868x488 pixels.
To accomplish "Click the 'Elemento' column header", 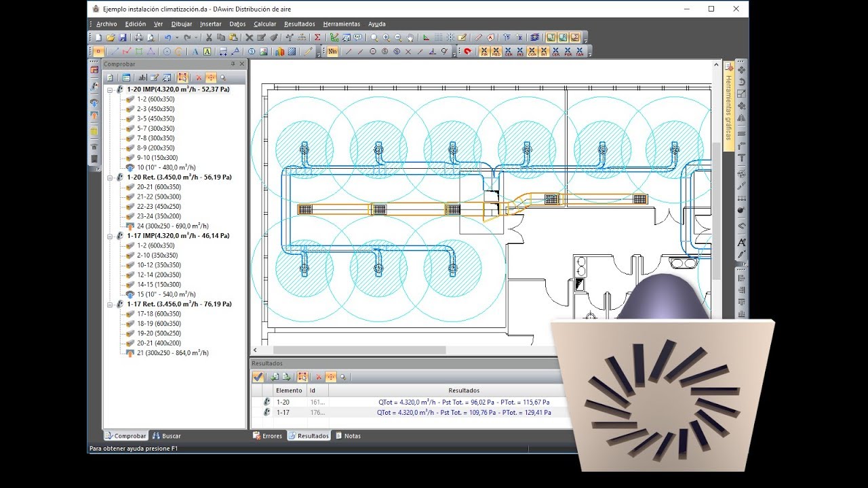I will pyautogui.click(x=289, y=390).
